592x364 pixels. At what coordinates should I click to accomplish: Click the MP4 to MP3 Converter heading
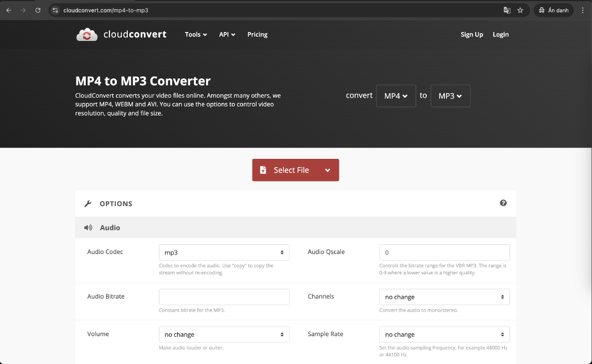coord(143,81)
